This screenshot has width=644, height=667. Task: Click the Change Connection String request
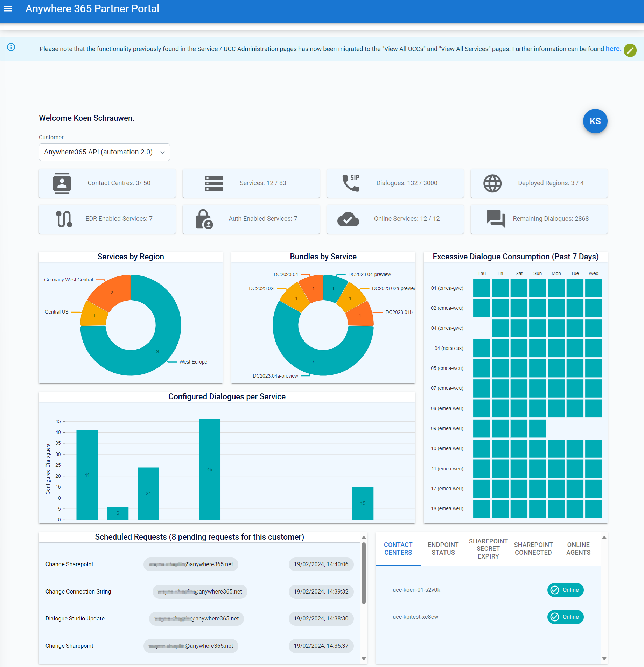coord(78,592)
